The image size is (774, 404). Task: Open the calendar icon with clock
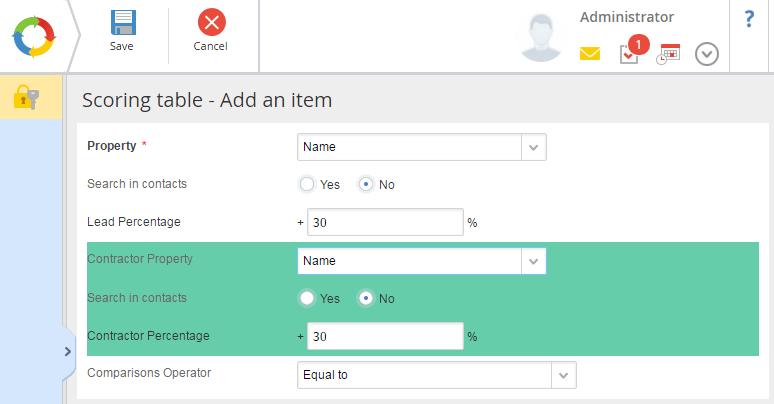click(668, 54)
